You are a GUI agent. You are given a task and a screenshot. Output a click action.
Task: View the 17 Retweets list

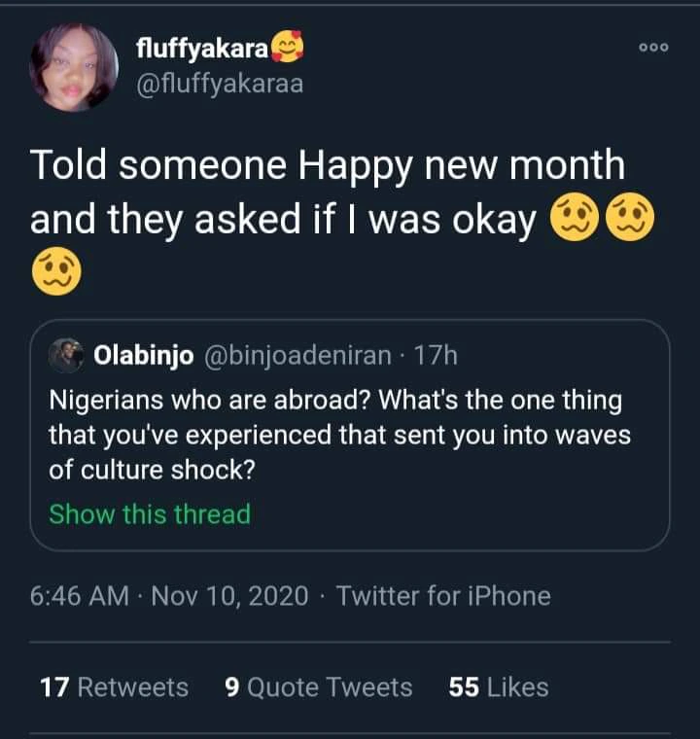(x=114, y=687)
